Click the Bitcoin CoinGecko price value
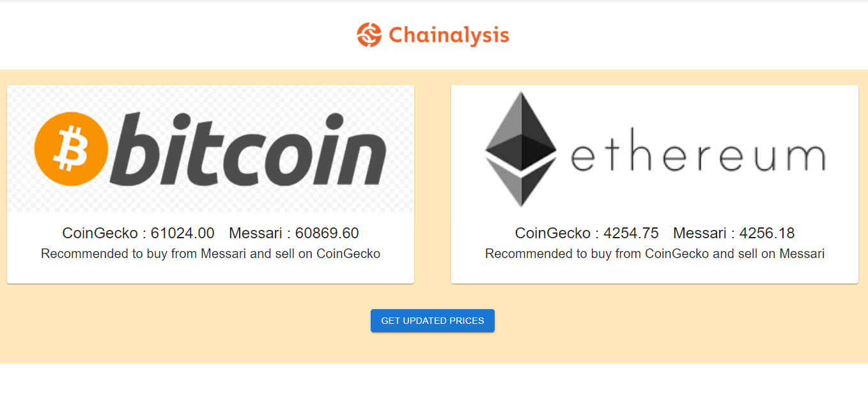 tap(183, 233)
